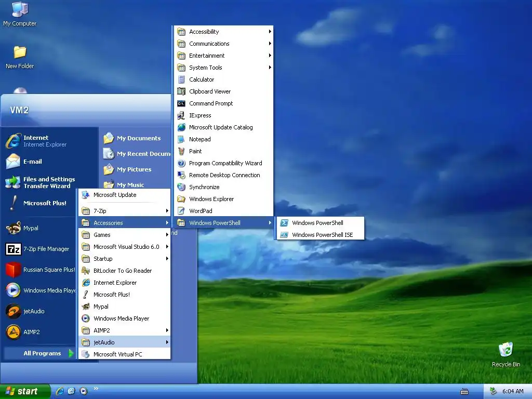532x399 pixels.
Task: Select the New Folder desktop icon
Action: tap(20, 57)
